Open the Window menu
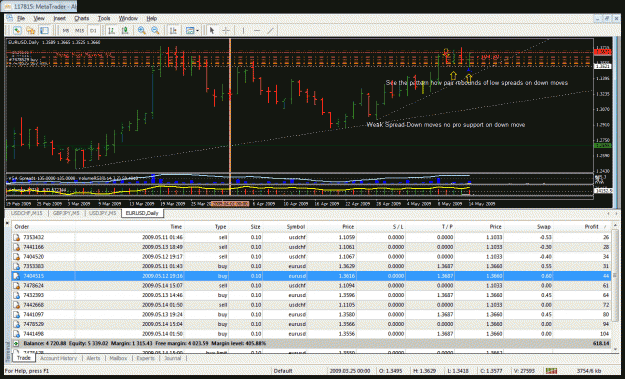 point(128,18)
